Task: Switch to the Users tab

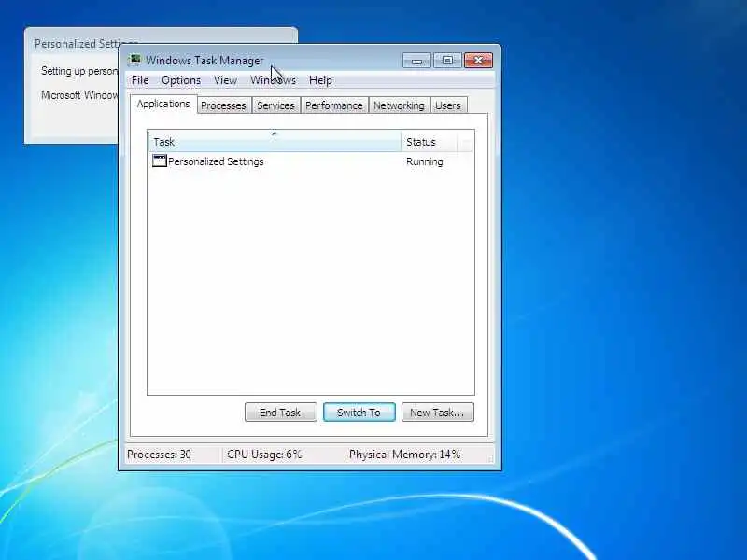Action: tap(448, 105)
